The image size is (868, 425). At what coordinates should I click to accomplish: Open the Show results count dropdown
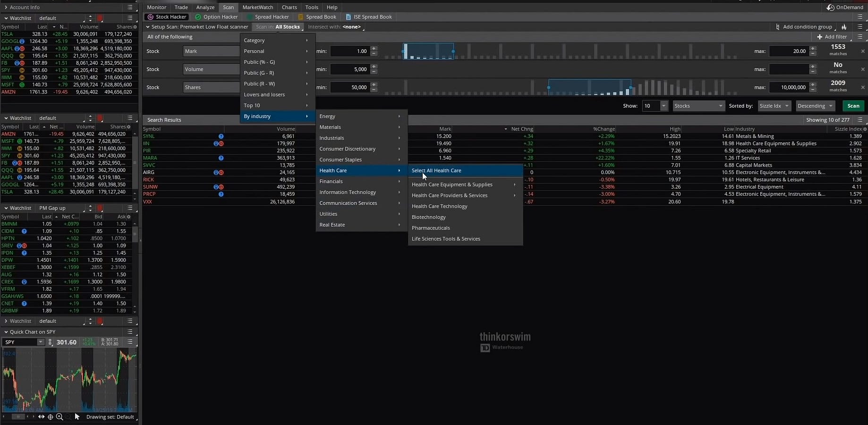tap(655, 106)
